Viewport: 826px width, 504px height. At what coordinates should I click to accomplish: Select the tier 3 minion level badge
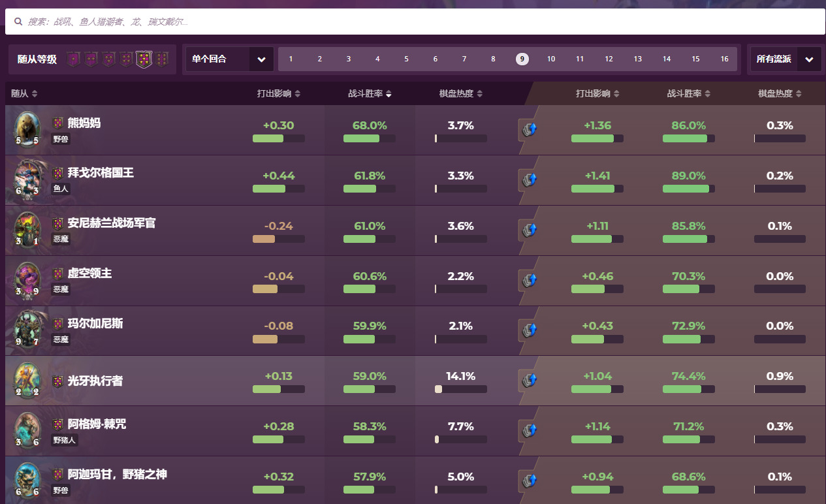[x=108, y=59]
